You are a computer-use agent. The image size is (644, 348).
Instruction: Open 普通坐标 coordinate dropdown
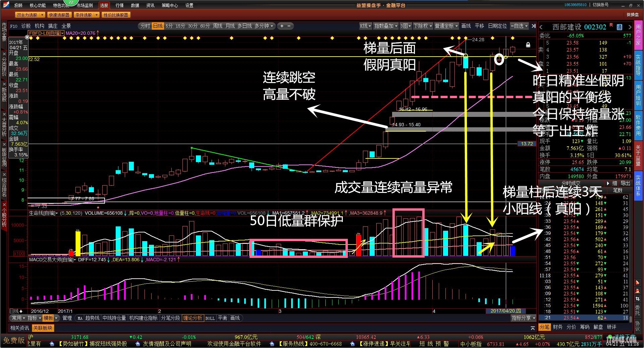446,26
